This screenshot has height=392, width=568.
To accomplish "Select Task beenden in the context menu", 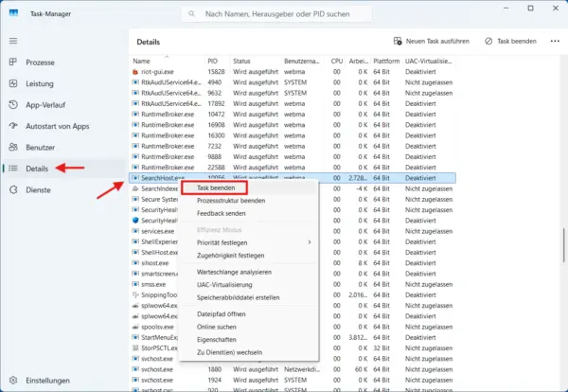I will (x=215, y=188).
